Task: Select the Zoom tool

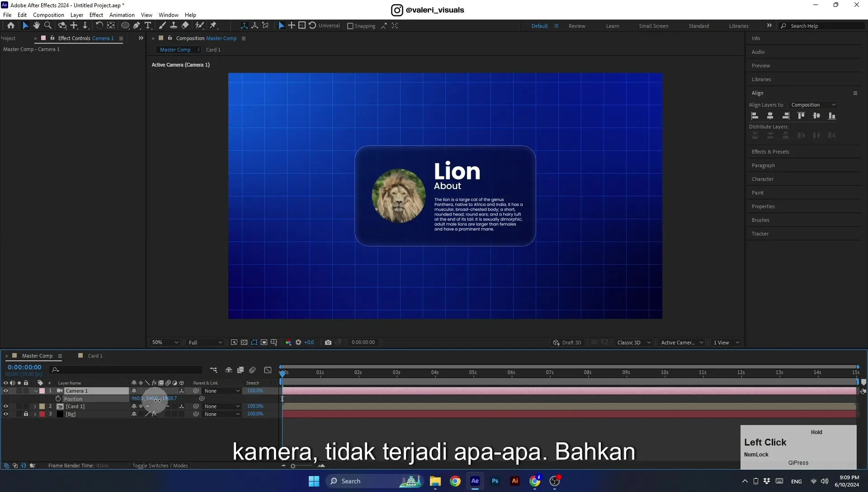Action: [x=48, y=26]
